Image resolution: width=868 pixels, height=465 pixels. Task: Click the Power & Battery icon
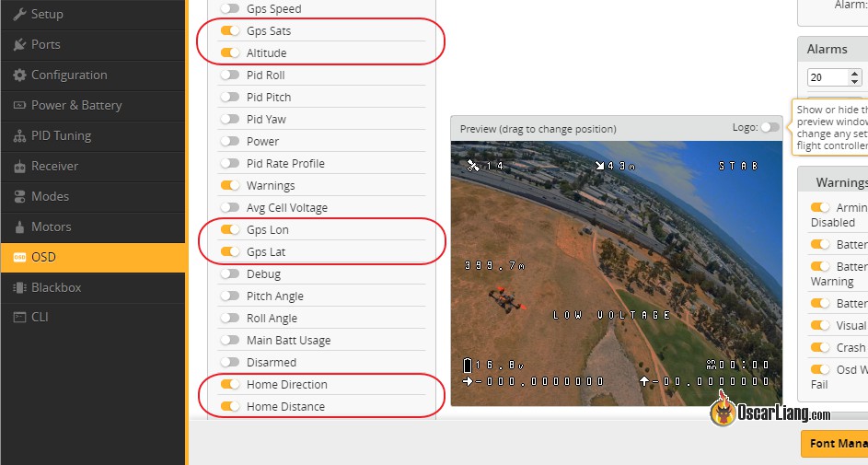[x=20, y=105]
